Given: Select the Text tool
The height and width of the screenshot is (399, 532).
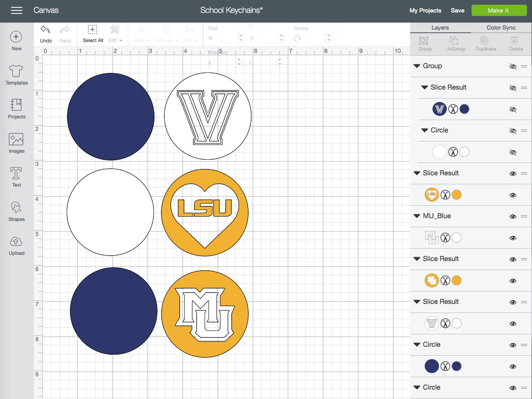Looking at the screenshot, I should point(16,173).
